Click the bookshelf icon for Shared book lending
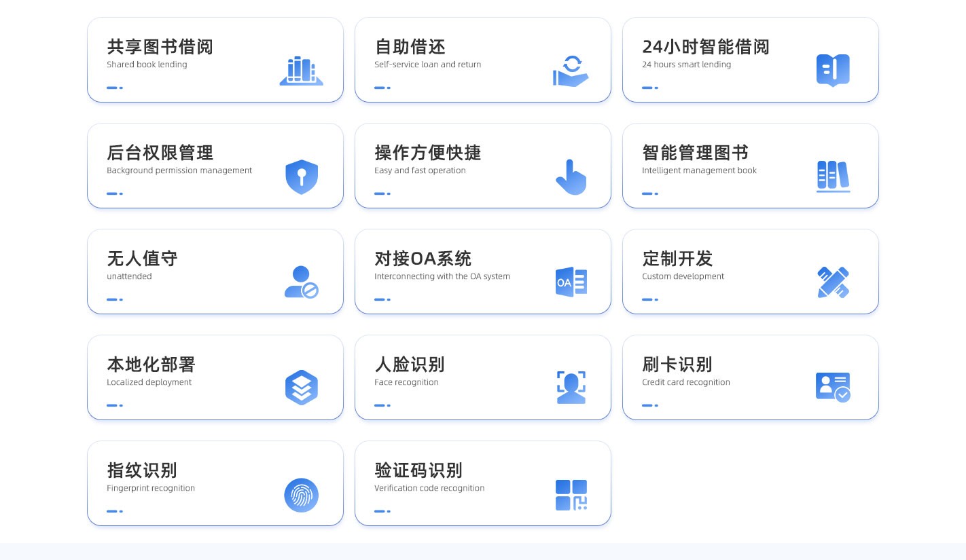The width and height of the screenshot is (966, 560). (301, 71)
